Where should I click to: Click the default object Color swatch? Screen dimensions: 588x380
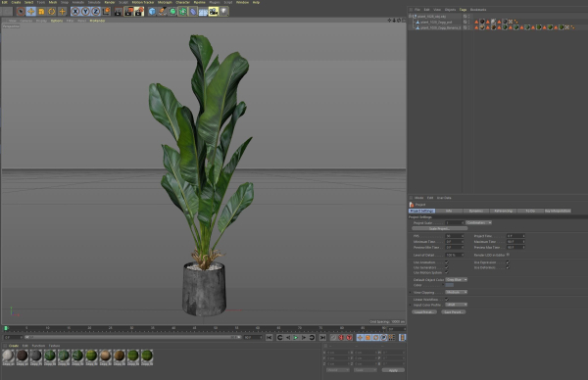point(450,285)
